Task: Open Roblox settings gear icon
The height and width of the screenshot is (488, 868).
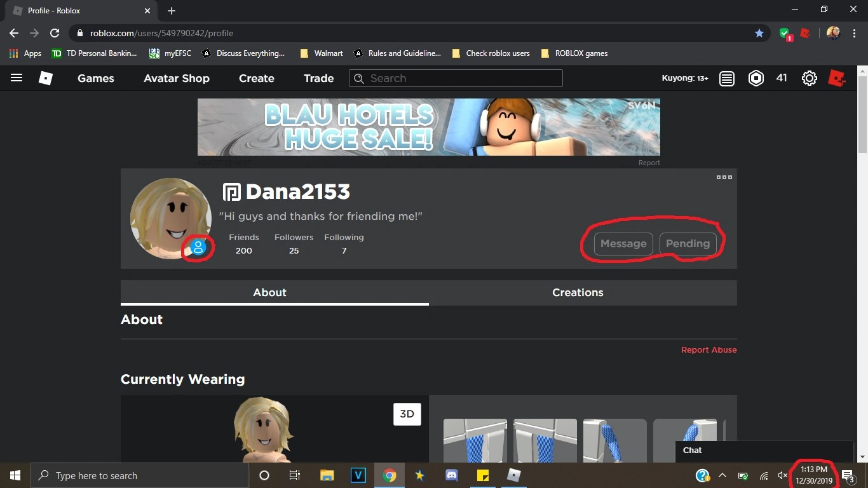Action: click(x=809, y=78)
